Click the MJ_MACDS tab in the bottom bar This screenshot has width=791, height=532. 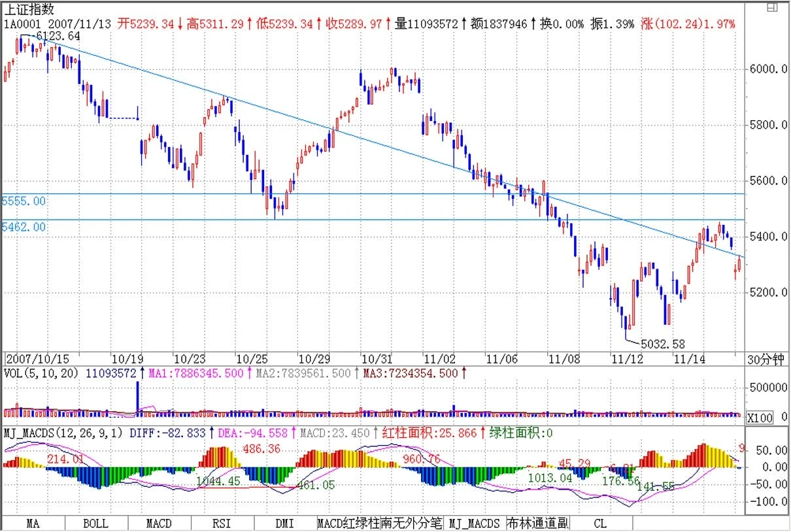pyautogui.click(x=474, y=524)
